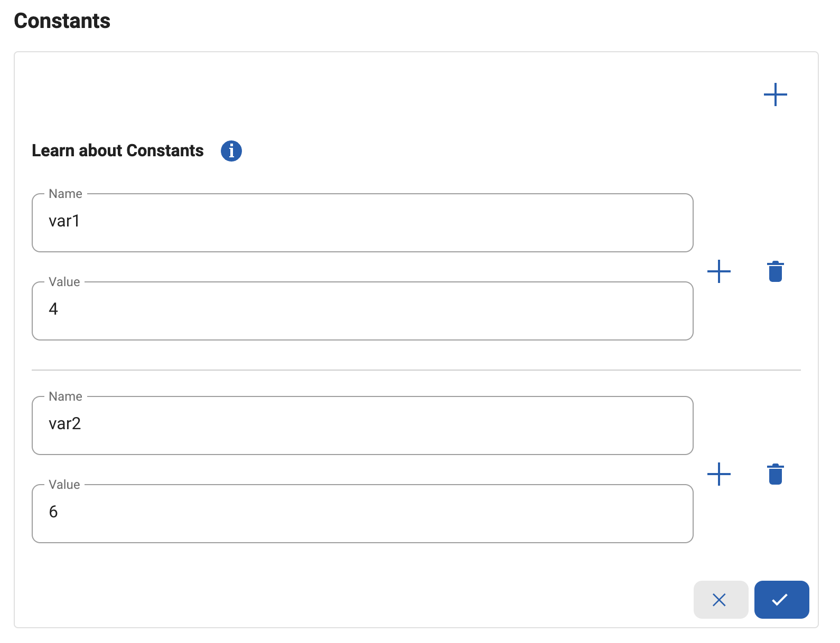This screenshot has width=840, height=643.
Task: Delete the var1 constant with trash icon
Action: tap(775, 271)
